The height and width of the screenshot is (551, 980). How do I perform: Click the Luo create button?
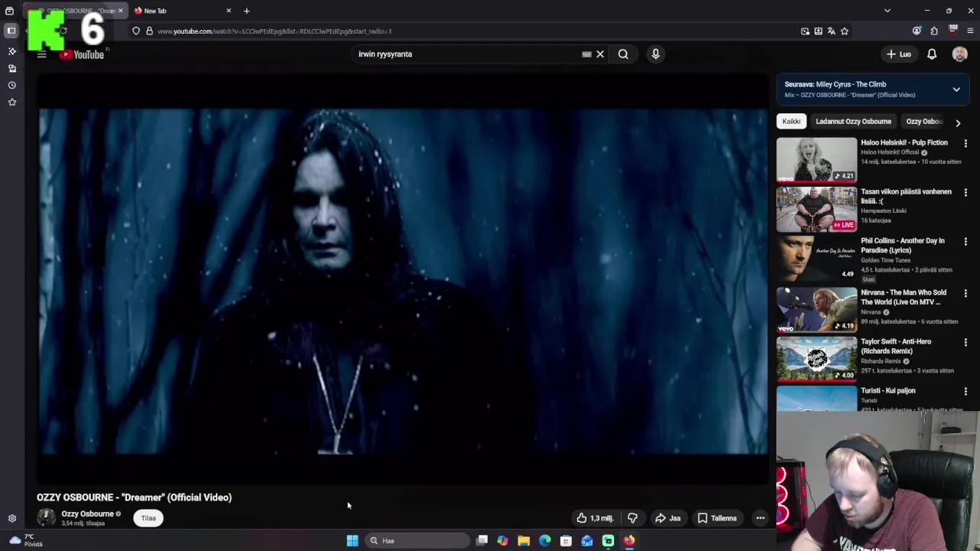[x=899, y=54]
